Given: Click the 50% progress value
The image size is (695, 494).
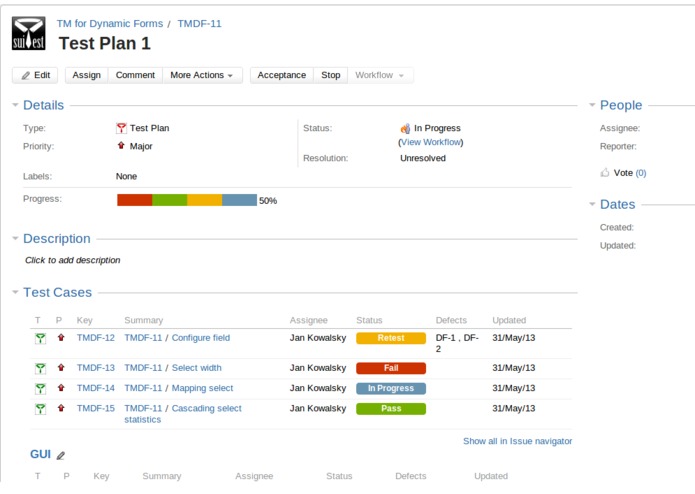Looking at the screenshot, I should [268, 201].
